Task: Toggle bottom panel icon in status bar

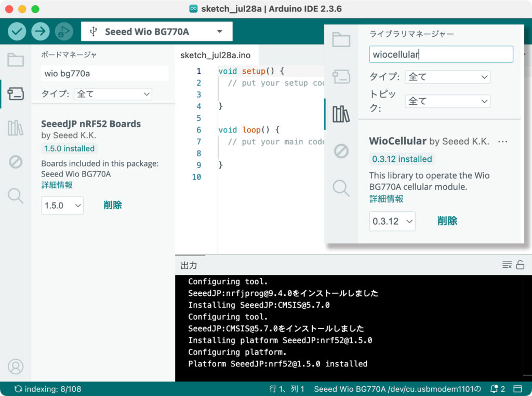Action: click(518, 389)
